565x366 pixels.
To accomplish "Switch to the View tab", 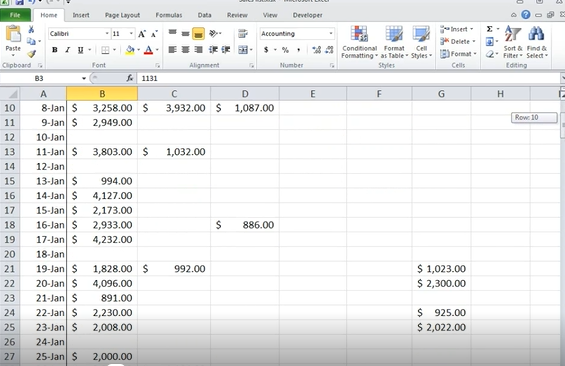I will pos(270,15).
